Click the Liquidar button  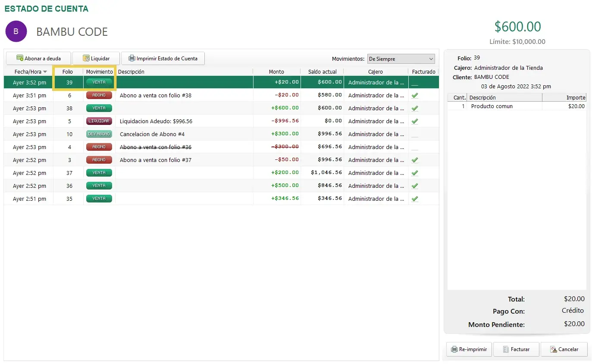tap(96, 59)
